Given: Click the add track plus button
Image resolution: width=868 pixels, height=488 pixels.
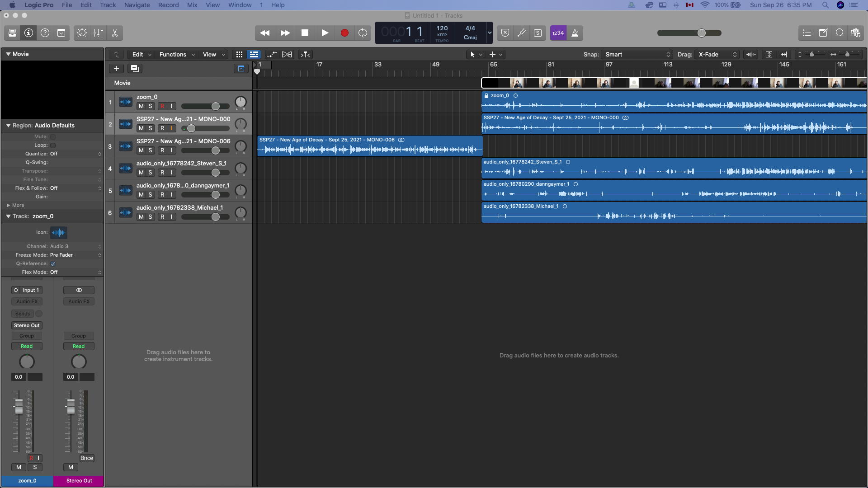Looking at the screenshot, I should [116, 69].
